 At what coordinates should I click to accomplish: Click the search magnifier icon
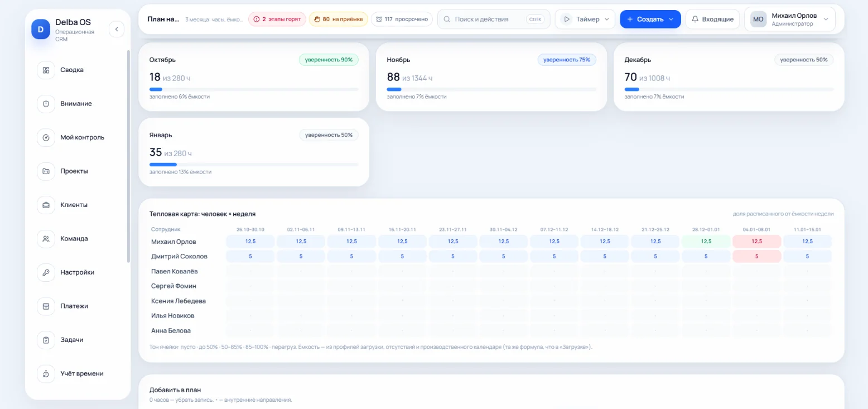447,19
